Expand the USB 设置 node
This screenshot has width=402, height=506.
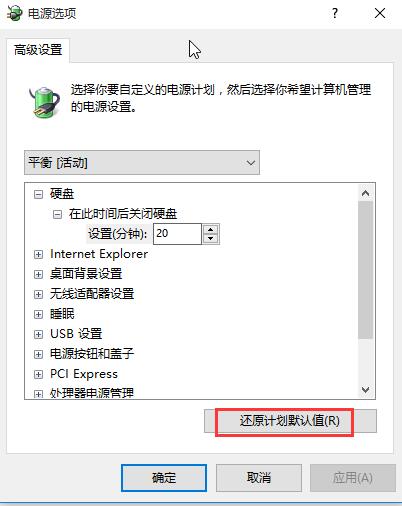(x=39, y=334)
